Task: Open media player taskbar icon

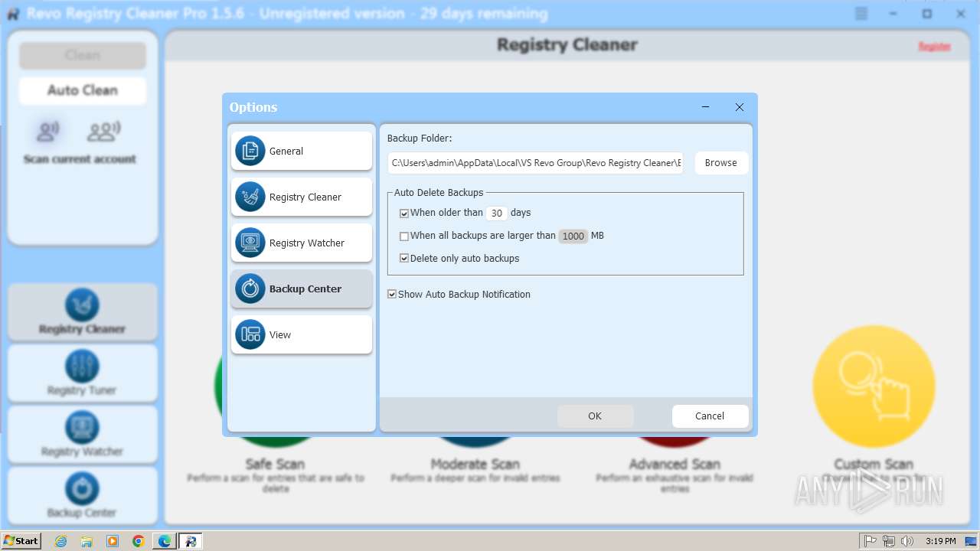Action: coord(113,541)
